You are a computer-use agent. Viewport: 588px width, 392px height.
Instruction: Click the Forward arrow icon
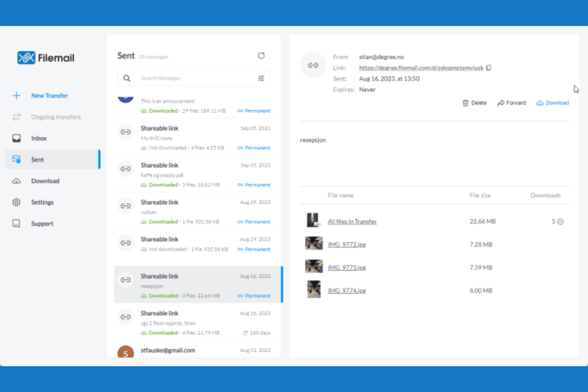pyautogui.click(x=501, y=103)
